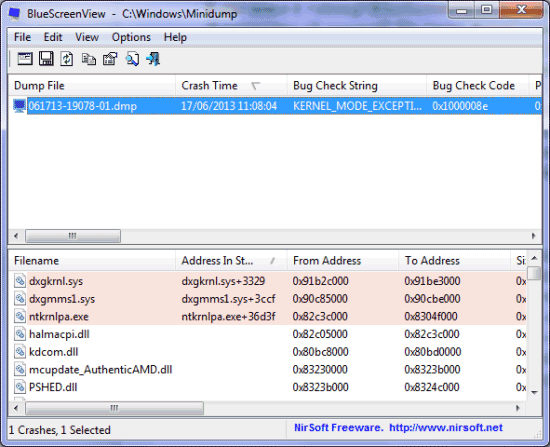Viewport: 550px width, 447px height.
Task: Sort by the Dump File column header
Action: [x=92, y=85]
